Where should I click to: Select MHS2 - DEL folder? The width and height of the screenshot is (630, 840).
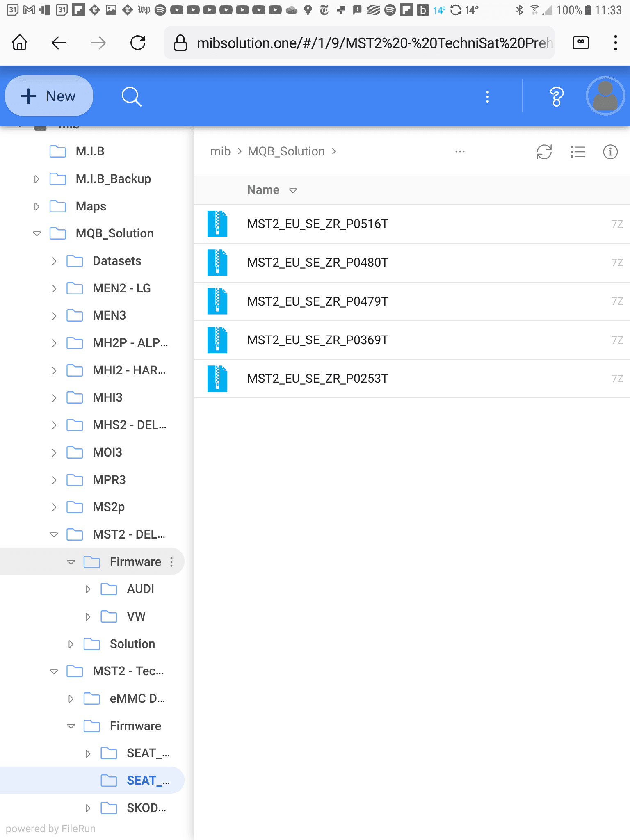coord(130,425)
